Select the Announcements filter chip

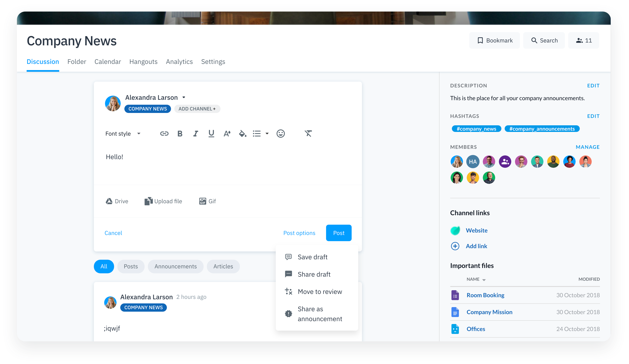[176, 267]
